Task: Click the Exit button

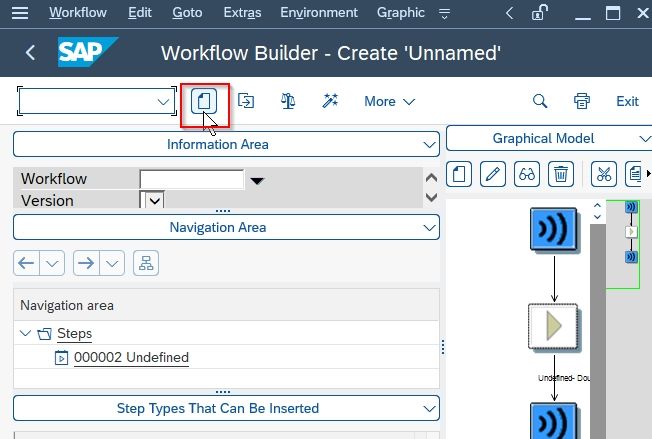Action: [x=627, y=101]
